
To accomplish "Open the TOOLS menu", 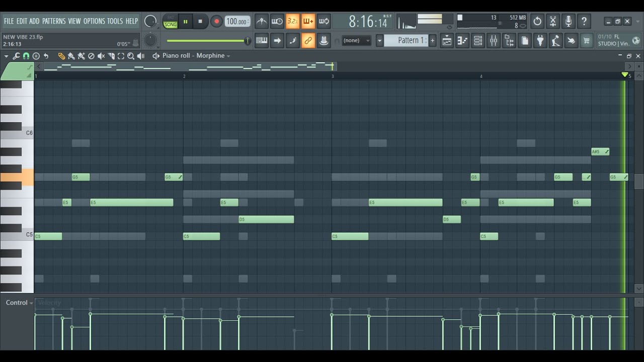I will coord(115,21).
